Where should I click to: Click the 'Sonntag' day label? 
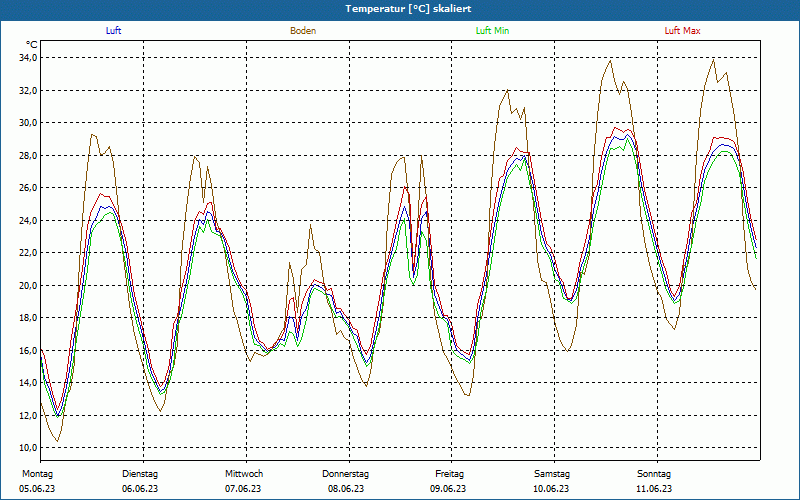(x=654, y=474)
